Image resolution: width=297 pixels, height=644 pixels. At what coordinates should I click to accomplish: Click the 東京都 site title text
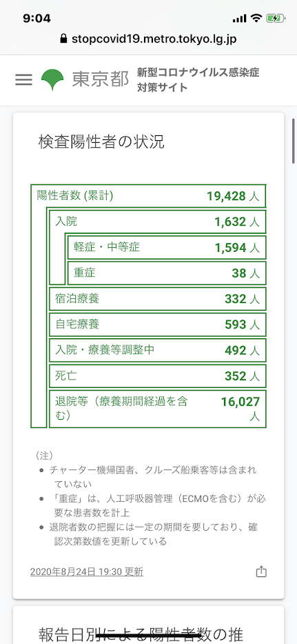tap(101, 79)
